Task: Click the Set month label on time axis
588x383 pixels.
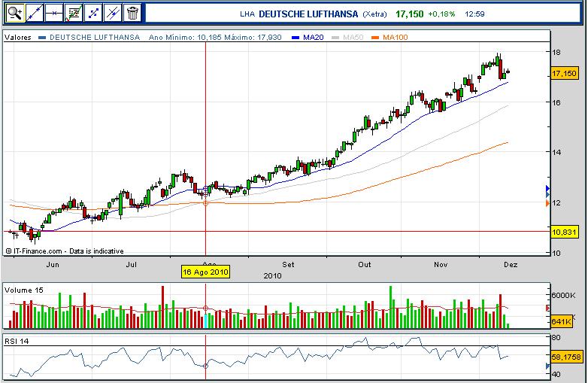Action: click(x=288, y=264)
